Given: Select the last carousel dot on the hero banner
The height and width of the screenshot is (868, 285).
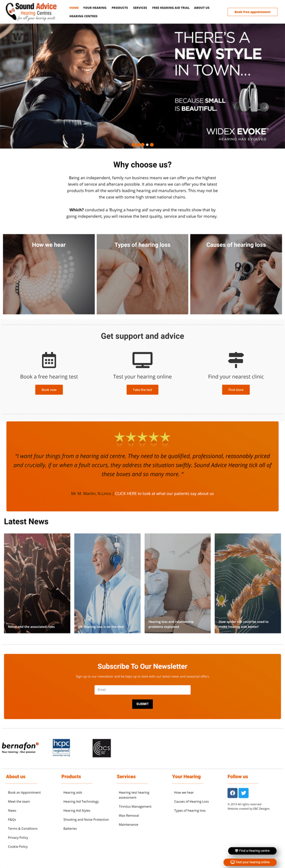Looking at the screenshot, I should click(152, 145).
